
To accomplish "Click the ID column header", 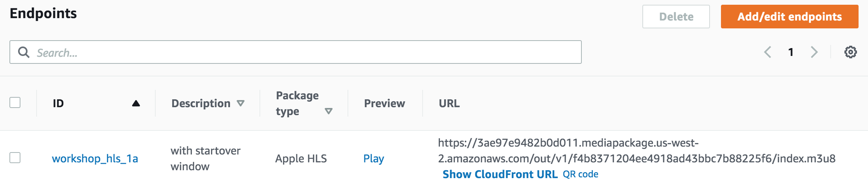I will coord(58,103).
